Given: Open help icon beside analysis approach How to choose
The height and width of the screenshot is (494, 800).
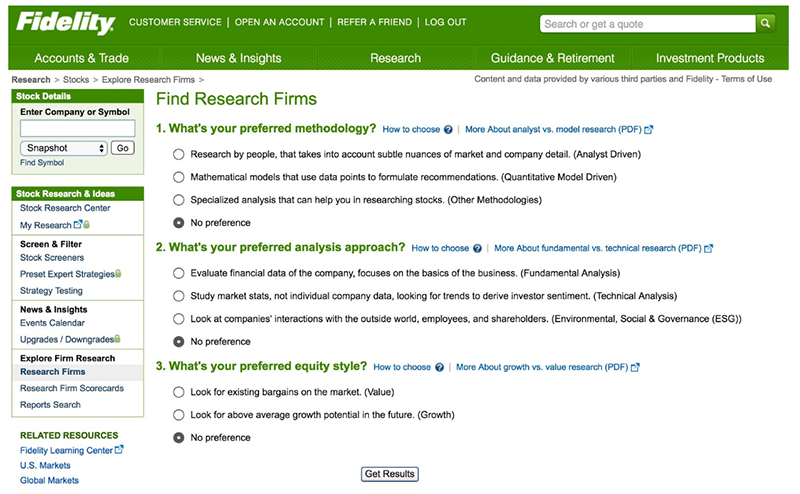Looking at the screenshot, I should click(477, 249).
